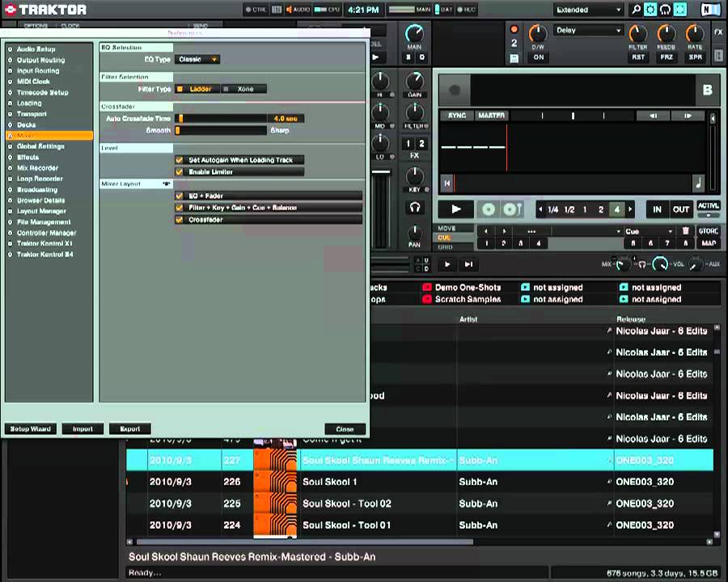Open File Management preferences page
Image resolution: width=728 pixels, height=582 pixels.
click(x=44, y=221)
